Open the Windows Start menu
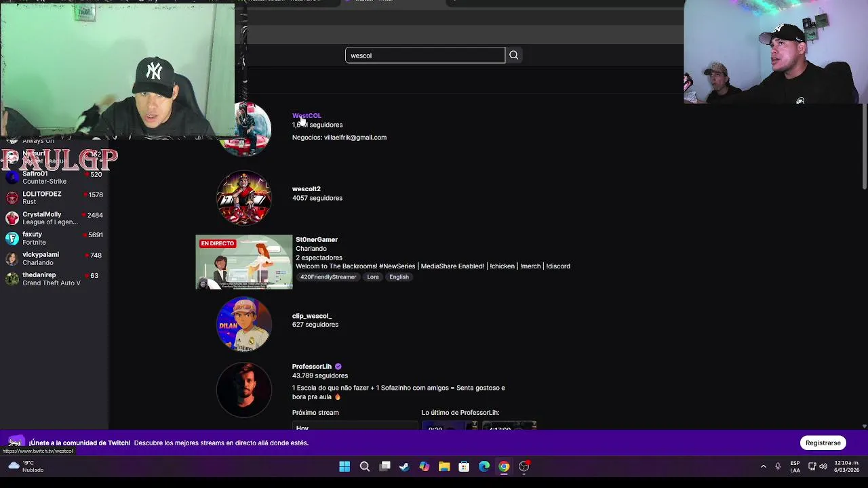Viewport: 868px width, 488px height. click(x=344, y=466)
